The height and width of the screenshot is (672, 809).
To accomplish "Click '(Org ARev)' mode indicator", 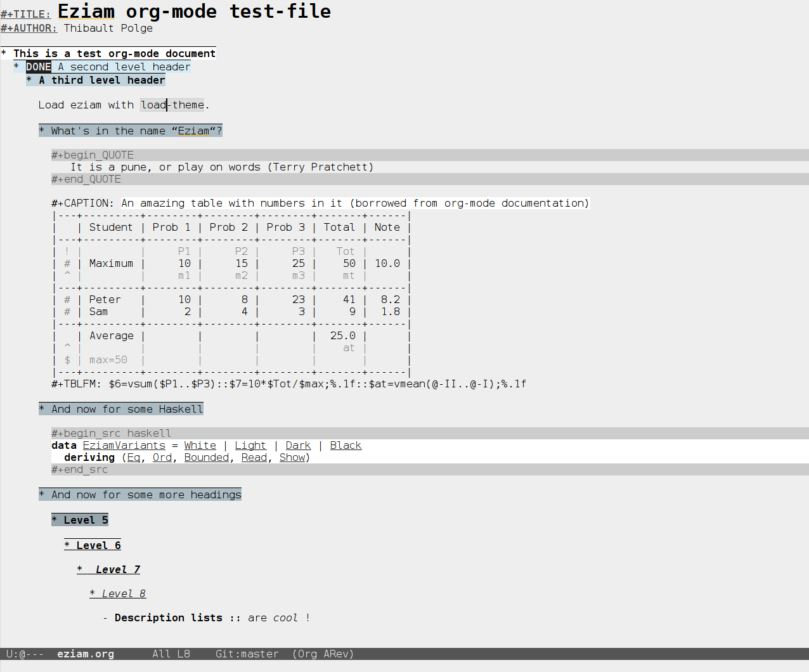I will click(x=323, y=654).
